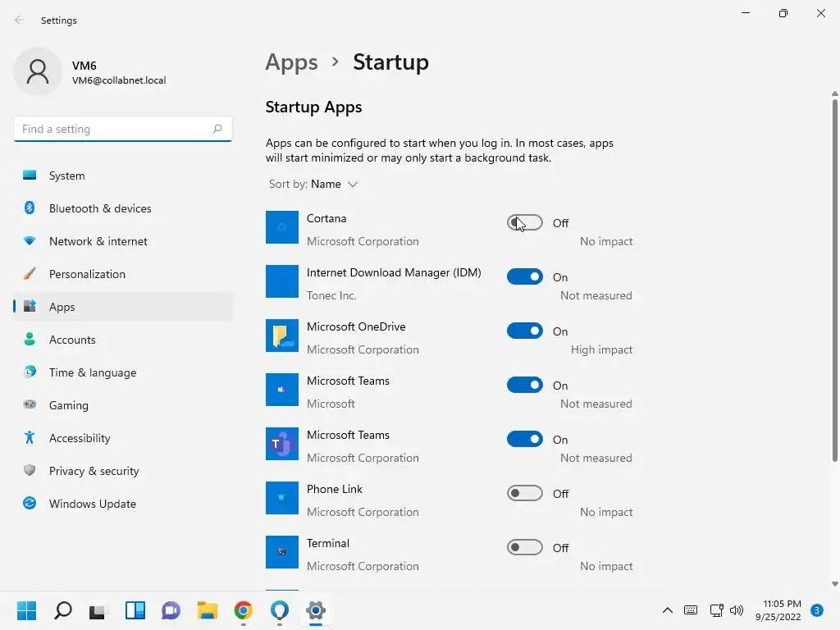The width and height of the screenshot is (840, 630).
Task: Open System settings category
Action: [123, 176]
